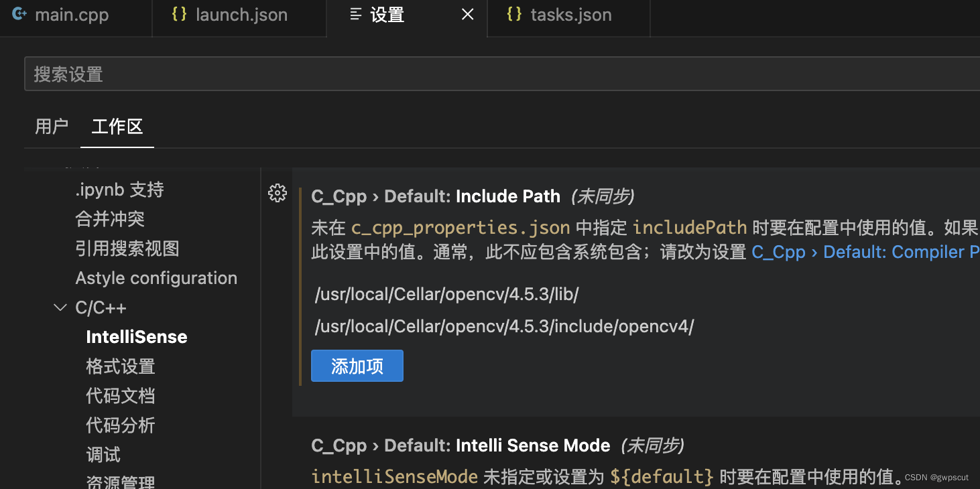
Task: Open the 代码分析 settings section
Action: (x=121, y=425)
